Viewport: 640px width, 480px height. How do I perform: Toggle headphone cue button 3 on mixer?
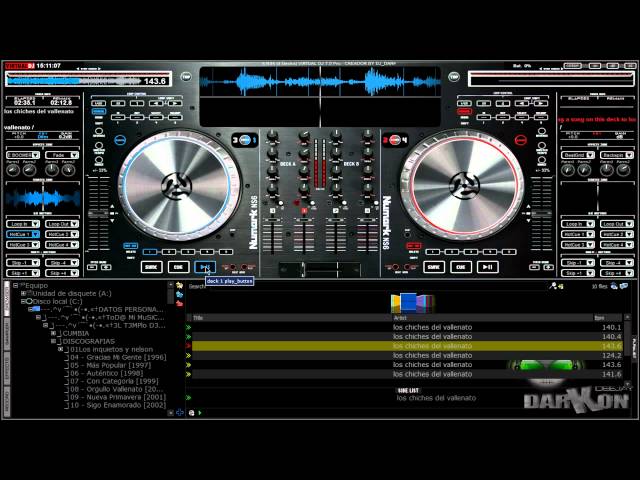(x=272, y=211)
